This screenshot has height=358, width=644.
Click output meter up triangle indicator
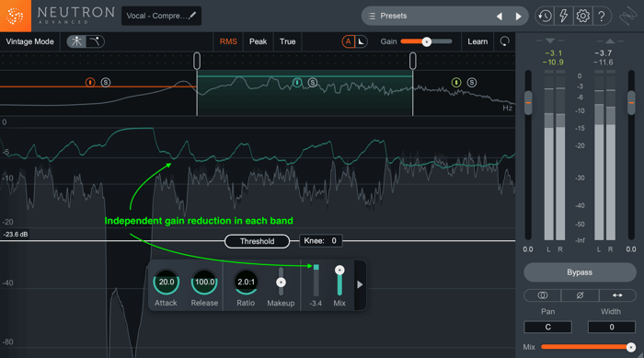(x=610, y=40)
